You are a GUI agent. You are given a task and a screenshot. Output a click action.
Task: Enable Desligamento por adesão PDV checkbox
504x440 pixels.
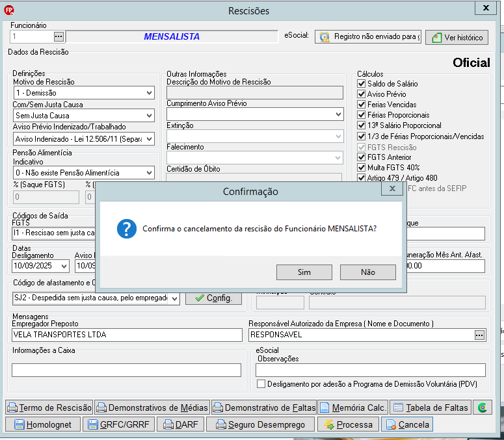pyautogui.click(x=261, y=384)
